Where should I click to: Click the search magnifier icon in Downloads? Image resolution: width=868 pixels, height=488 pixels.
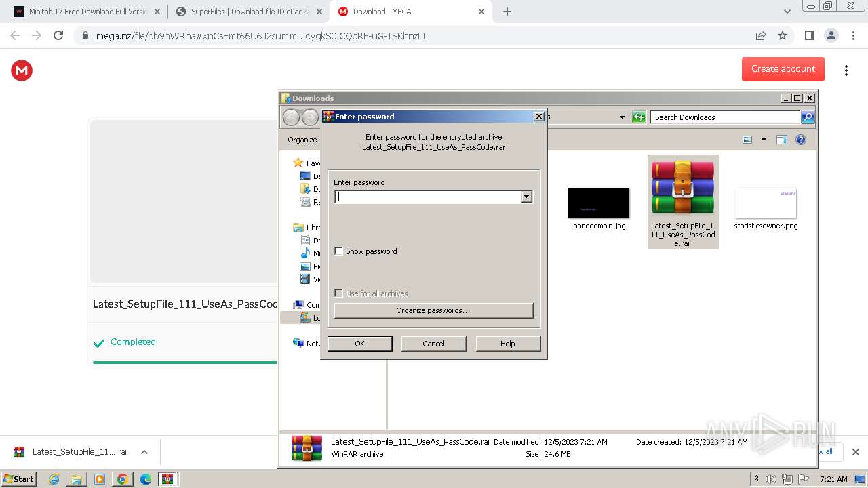pos(808,117)
